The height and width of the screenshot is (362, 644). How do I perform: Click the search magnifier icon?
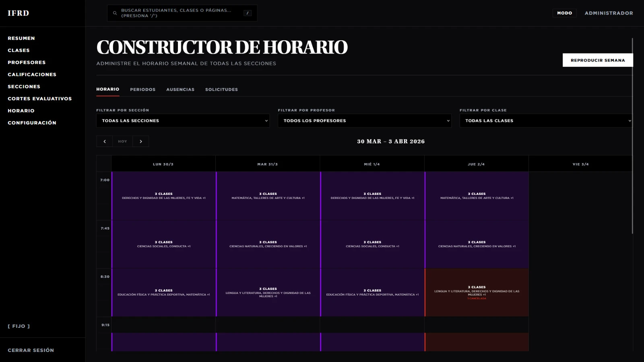[115, 13]
